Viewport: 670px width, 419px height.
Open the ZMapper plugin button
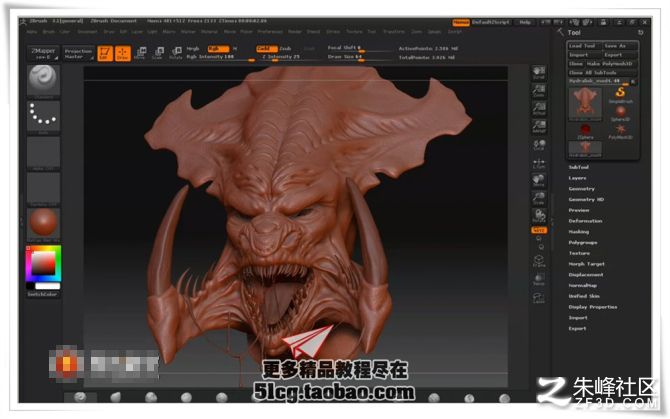point(44,53)
